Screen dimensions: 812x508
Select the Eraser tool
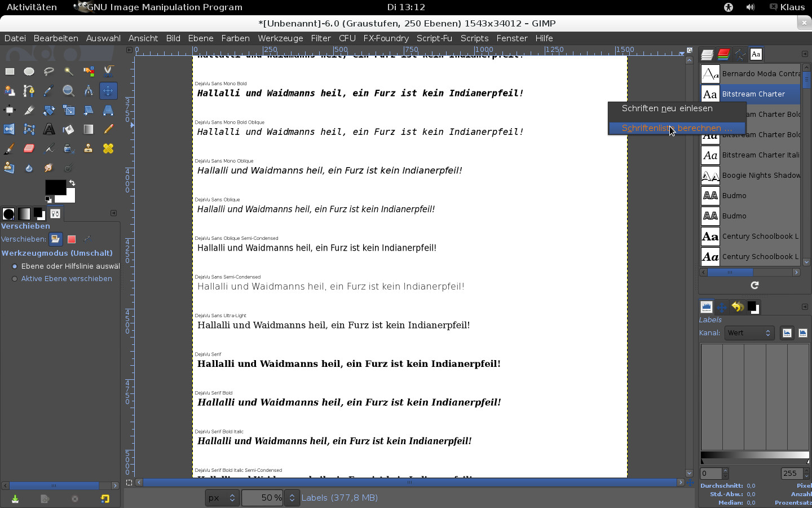click(29, 148)
